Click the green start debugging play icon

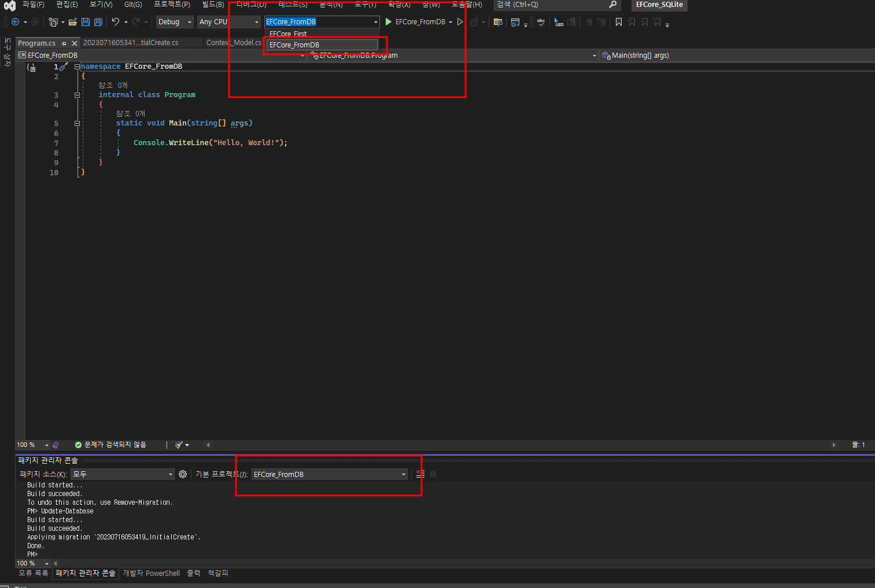[389, 22]
